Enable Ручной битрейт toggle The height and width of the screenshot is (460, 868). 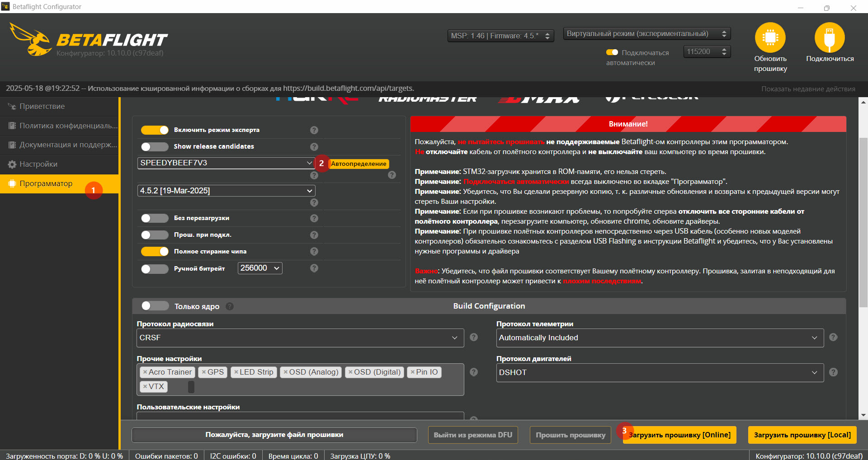[155, 269]
